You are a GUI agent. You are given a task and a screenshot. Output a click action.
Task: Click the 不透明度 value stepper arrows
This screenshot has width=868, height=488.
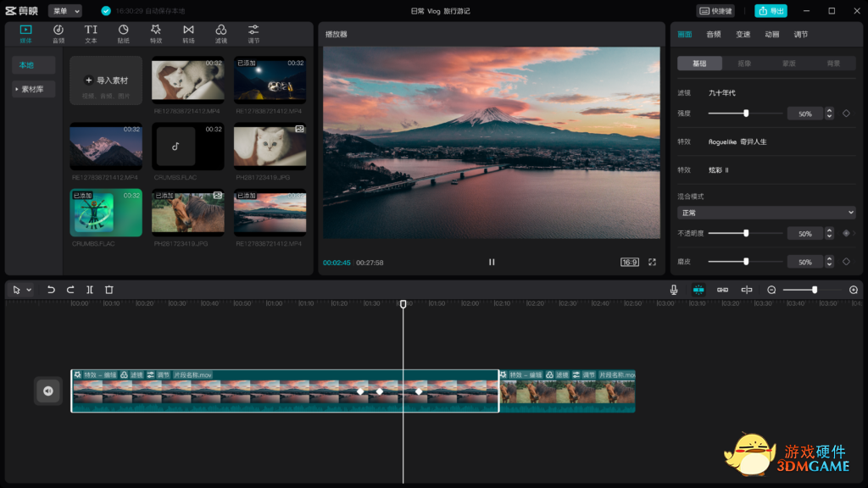pyautogui.click(x=829, y=234)
